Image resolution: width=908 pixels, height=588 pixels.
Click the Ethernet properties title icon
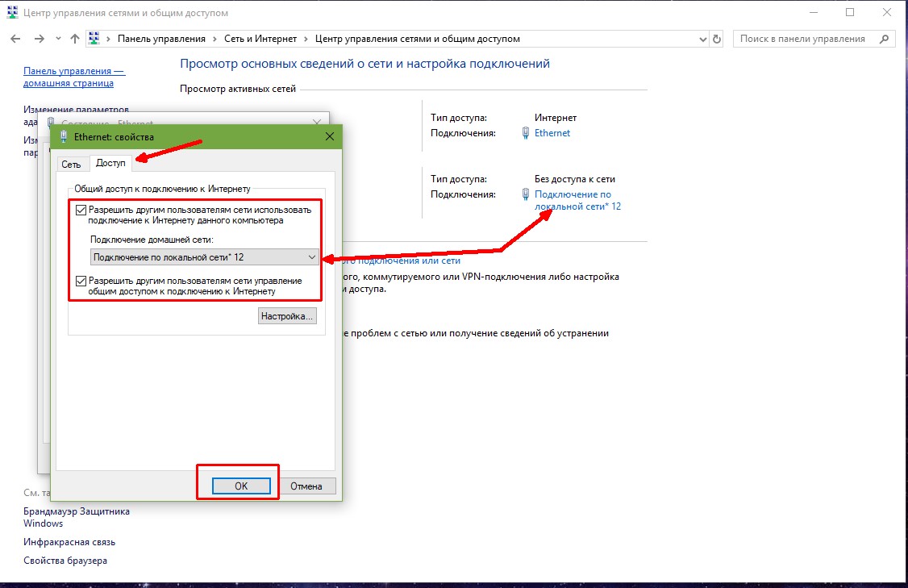[x=64, y=137]
